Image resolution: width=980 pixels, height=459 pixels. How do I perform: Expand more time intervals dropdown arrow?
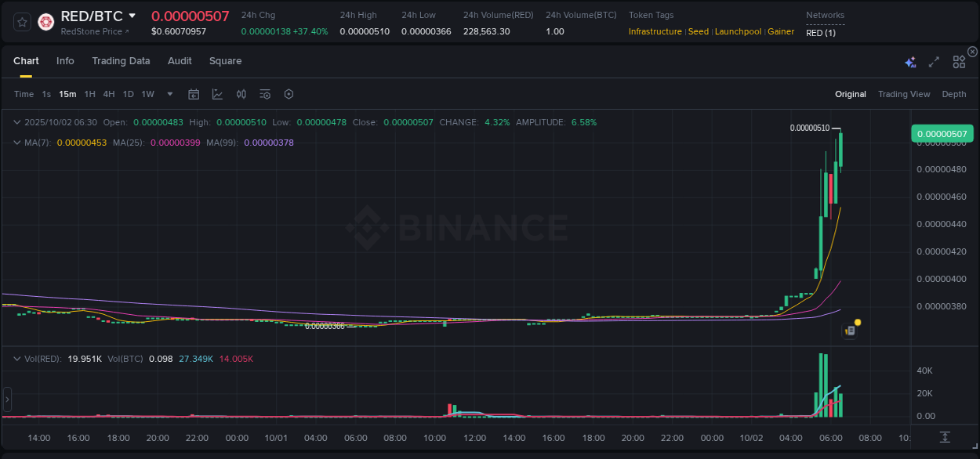click(x=170, y=94)
